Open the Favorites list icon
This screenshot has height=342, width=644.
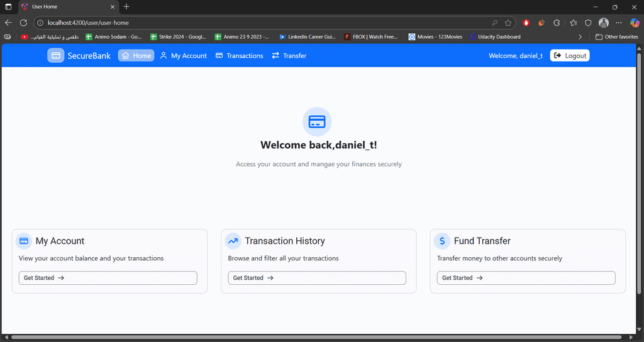(574, 23)
